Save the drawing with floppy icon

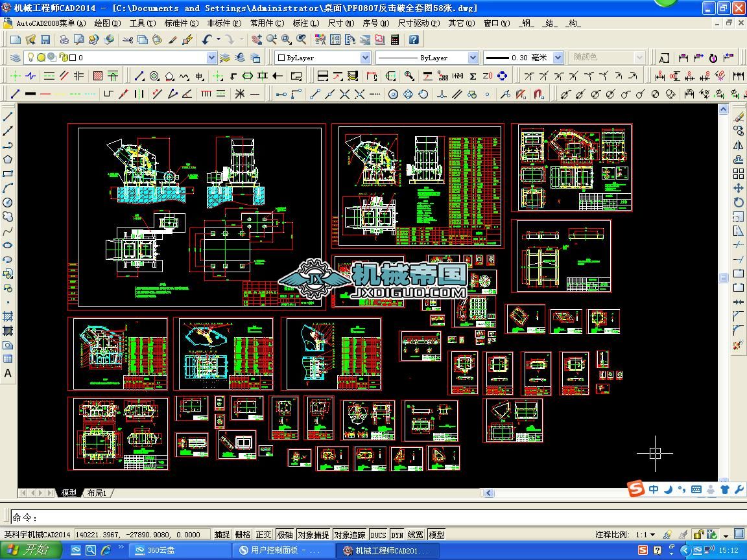click(x=45, y=40)
